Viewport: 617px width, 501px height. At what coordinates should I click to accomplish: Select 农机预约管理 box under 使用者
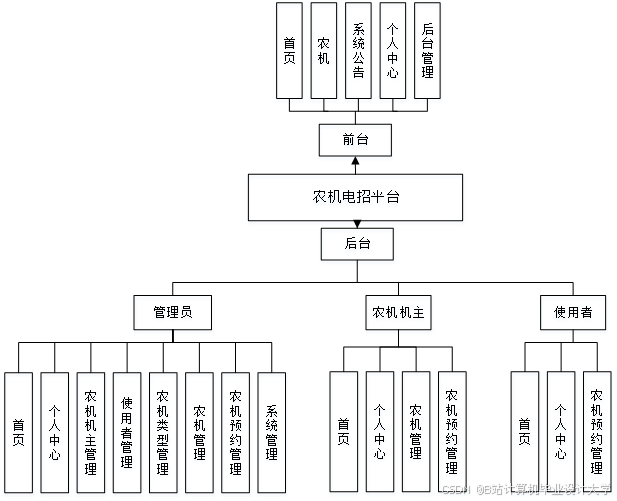click(597, 432)
